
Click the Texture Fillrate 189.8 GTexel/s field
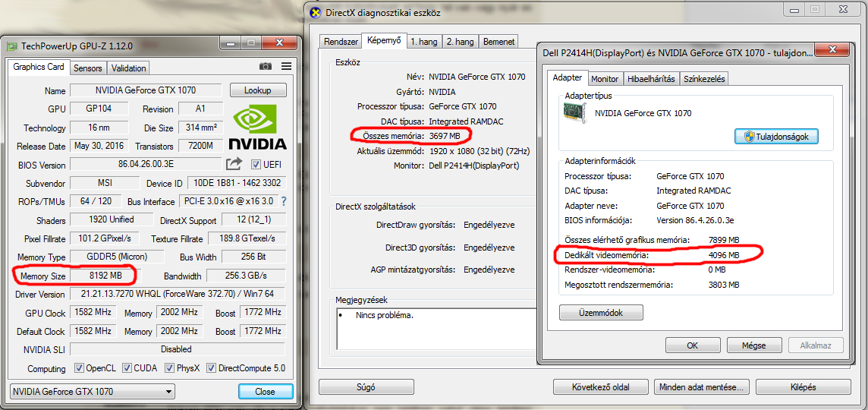tap(247, 238)
